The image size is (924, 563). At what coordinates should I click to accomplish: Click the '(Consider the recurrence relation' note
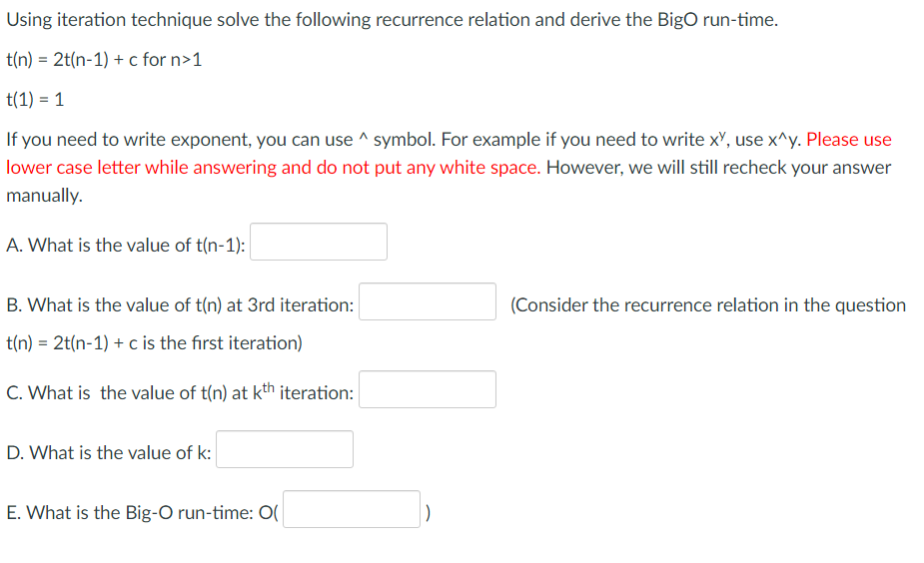click(x=707, y=305)
